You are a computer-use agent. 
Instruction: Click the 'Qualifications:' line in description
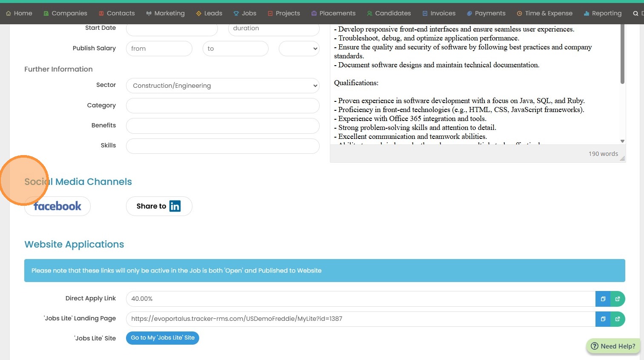coord(356,83)
